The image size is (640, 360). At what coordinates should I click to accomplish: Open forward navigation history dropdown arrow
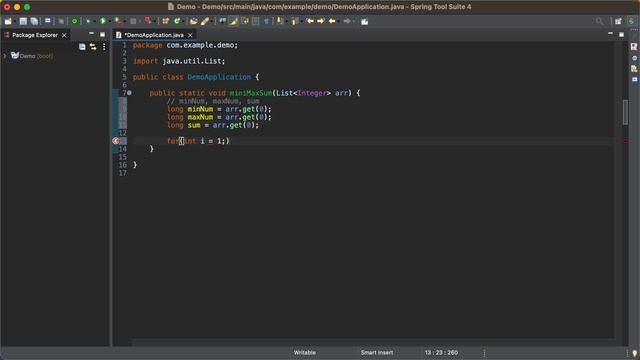353,22
